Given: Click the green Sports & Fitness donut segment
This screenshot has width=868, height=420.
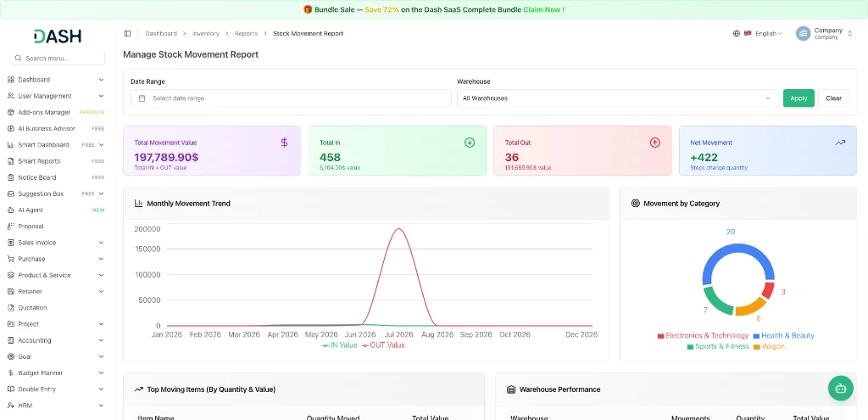Looking at the screenshot, I should click(717, 302).
